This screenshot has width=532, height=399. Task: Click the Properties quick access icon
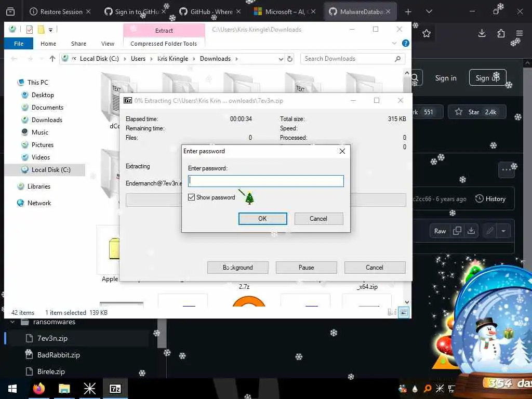point(30,30)
